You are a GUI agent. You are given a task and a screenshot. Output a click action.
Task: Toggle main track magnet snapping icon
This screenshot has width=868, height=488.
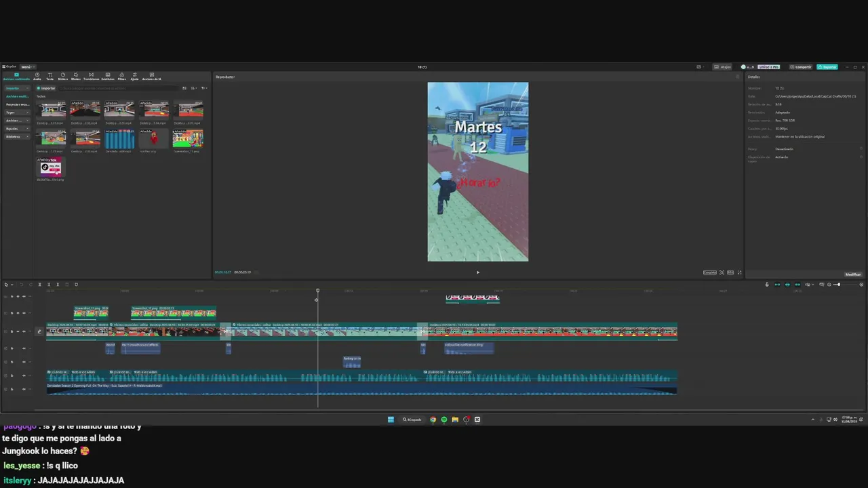(x=777, y=285)
